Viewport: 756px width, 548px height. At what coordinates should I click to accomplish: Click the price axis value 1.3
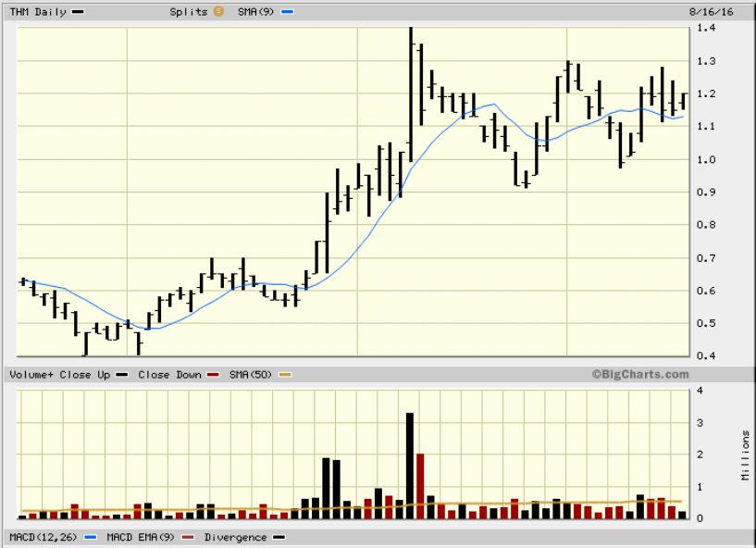coord(706,62)
